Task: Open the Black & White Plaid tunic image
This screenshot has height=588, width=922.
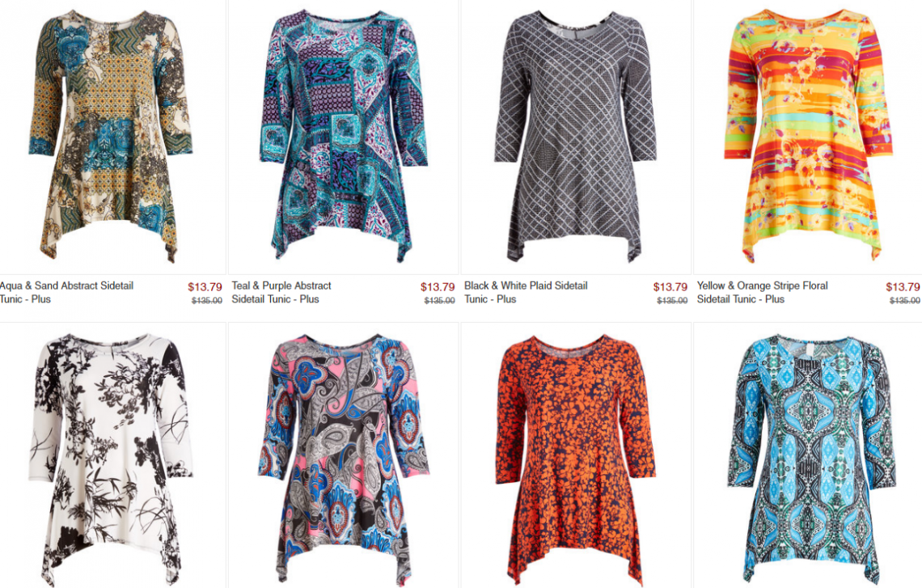Action: click(576, 137)
